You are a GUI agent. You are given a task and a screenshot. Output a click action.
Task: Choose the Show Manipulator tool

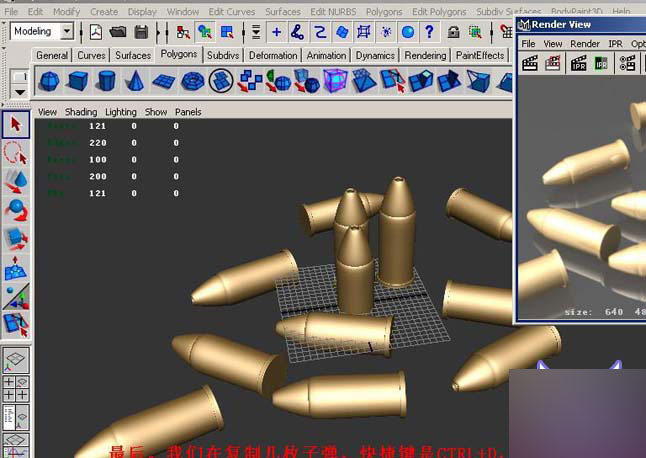16,297
